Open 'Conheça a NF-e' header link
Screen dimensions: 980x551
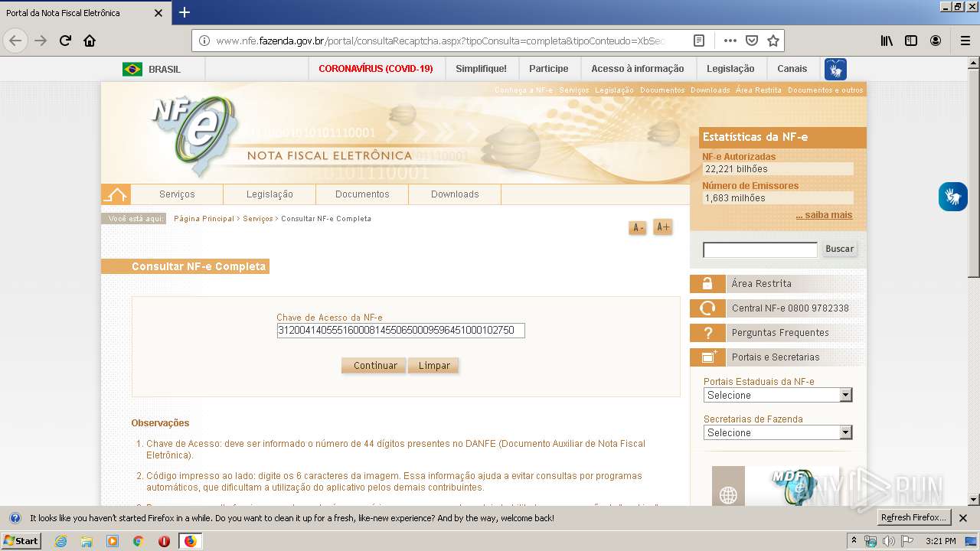pos(524,90)
